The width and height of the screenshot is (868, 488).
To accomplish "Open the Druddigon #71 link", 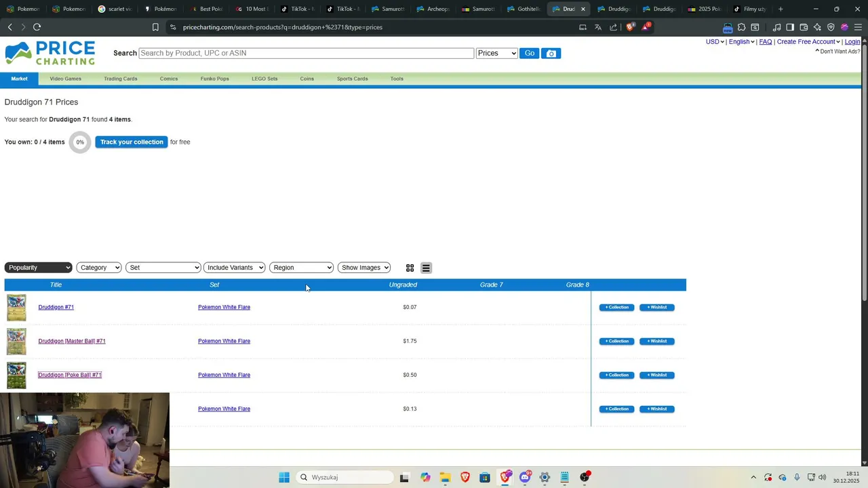I will 56,308.
